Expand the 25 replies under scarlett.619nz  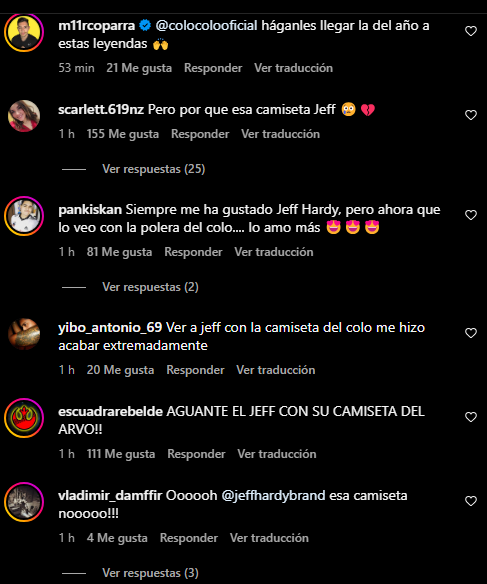coord(153,169)
